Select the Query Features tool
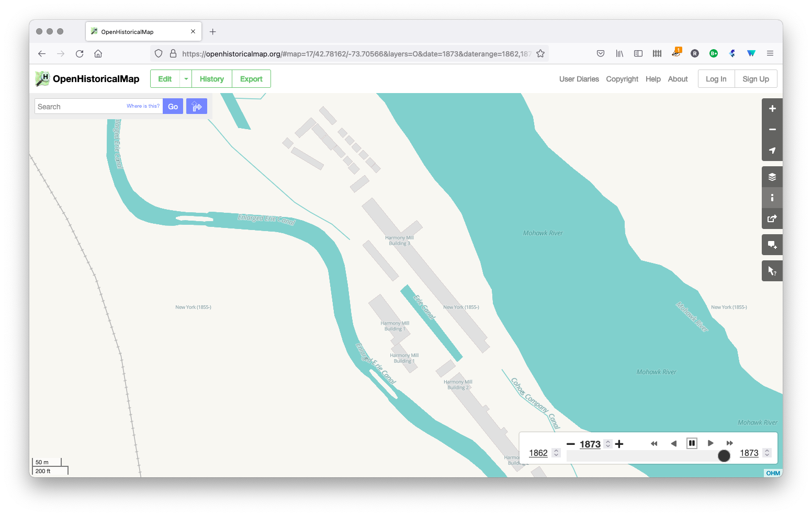The image size is (812, 516). [772, 270]
